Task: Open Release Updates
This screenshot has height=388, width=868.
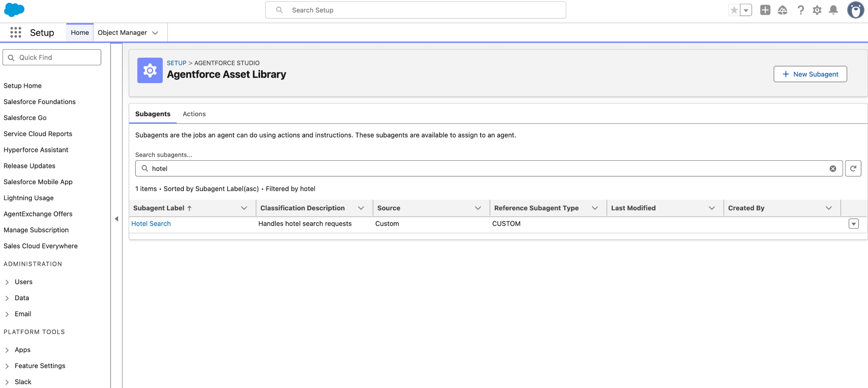Action: [x=29, y=166]
